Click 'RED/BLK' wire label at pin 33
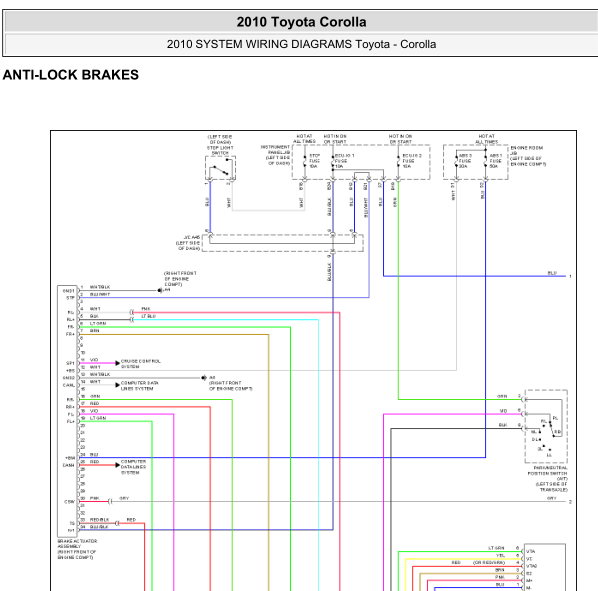This screenshot has height=591, width=598. point(100,520)
